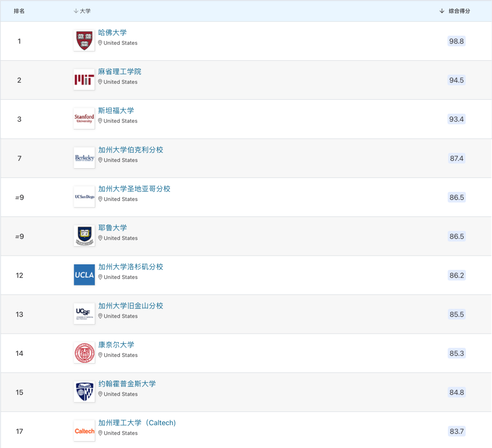Open the 斯坦福大学 link
The width and height of the screenshot is (492, 448).
point(116,110)
